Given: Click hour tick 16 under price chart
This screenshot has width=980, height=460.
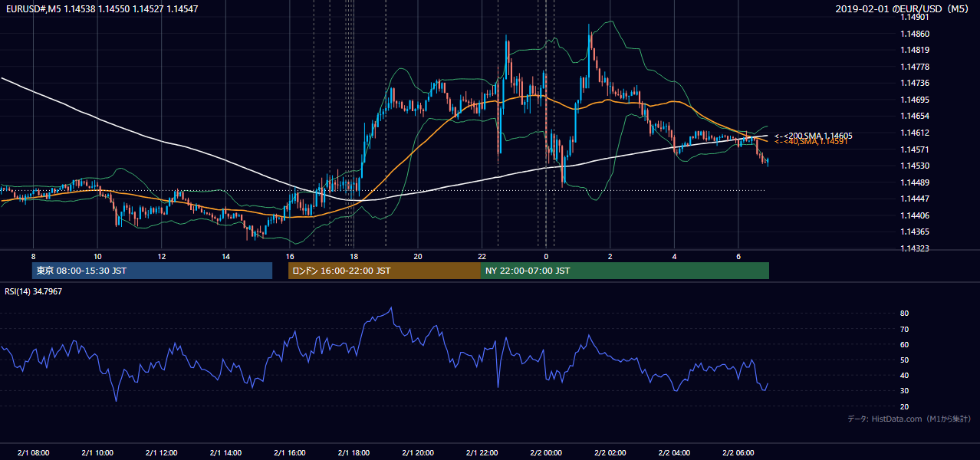Looking at the screenshot, I should [290, 255].
